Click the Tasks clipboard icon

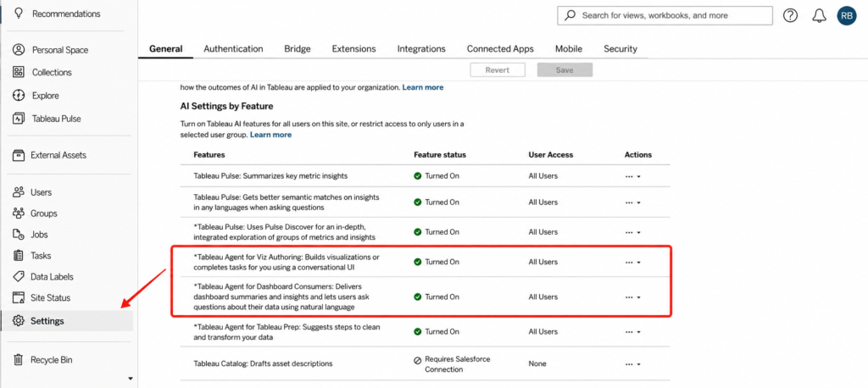coord(19,255)
